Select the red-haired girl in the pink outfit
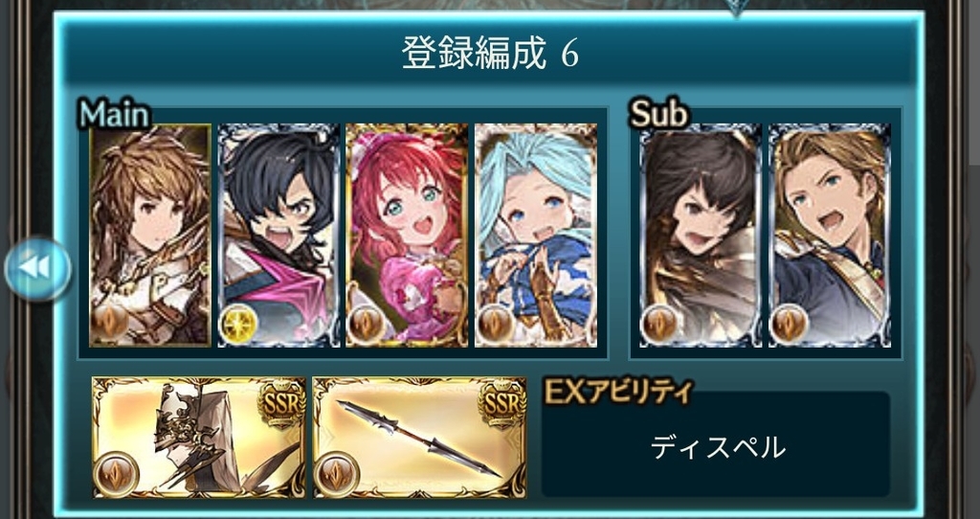The height and width of the screenshot is (519, 980). (x=407, y=236)
